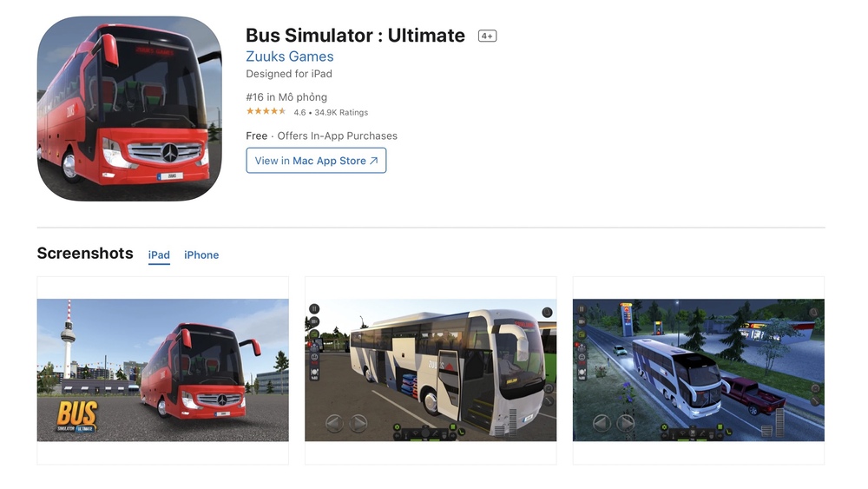Click camera view icon in white bus screenshot
Viewport: 868px width, 489px height.
pos(314,321)
